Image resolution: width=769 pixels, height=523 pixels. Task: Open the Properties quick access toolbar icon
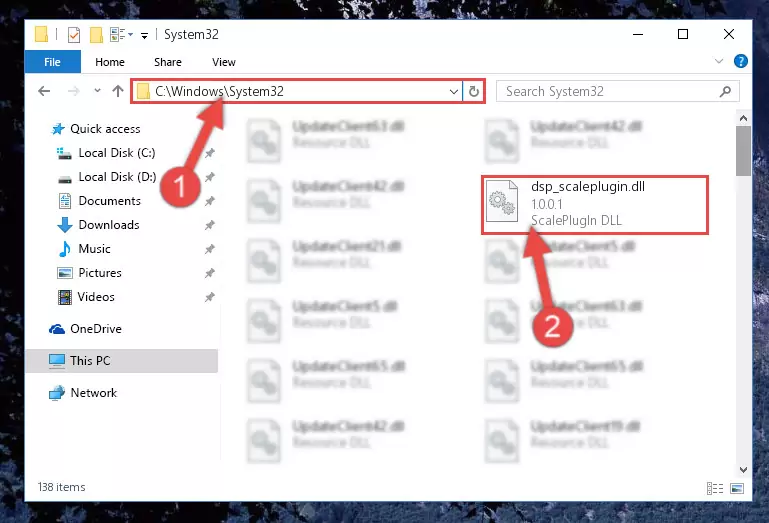coord(74,35)
